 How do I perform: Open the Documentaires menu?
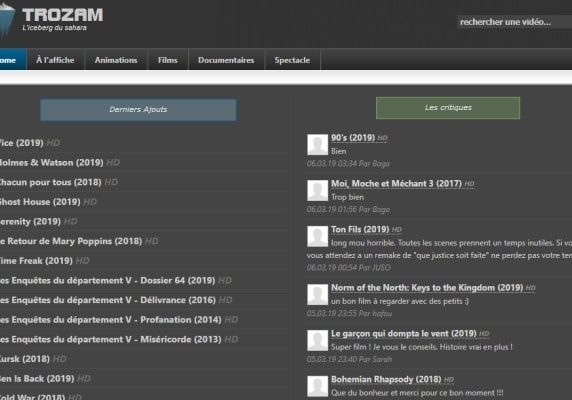click(x=226, y=60)
